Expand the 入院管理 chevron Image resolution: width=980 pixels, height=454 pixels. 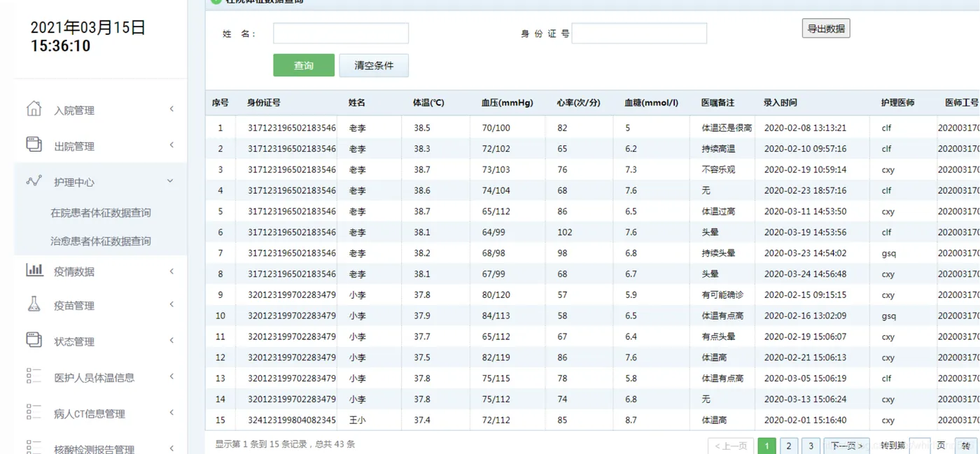pyautogui.click(x=171, y=109)
